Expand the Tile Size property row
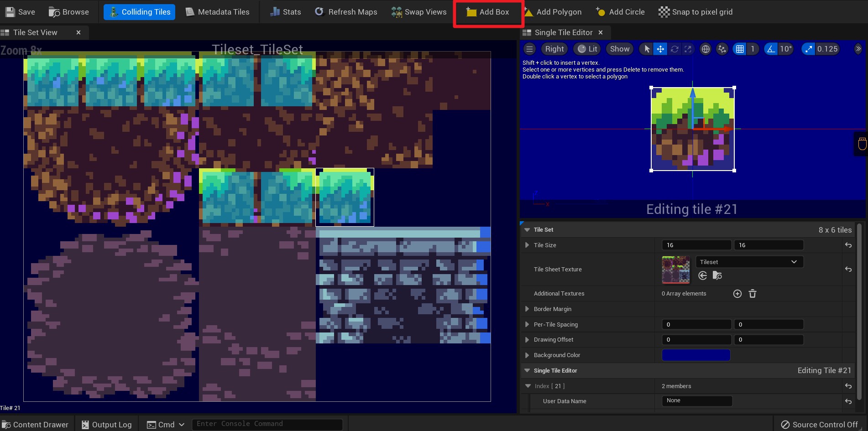Image resolution: width=868 pixels, height=431 pixels. [527, 245]
